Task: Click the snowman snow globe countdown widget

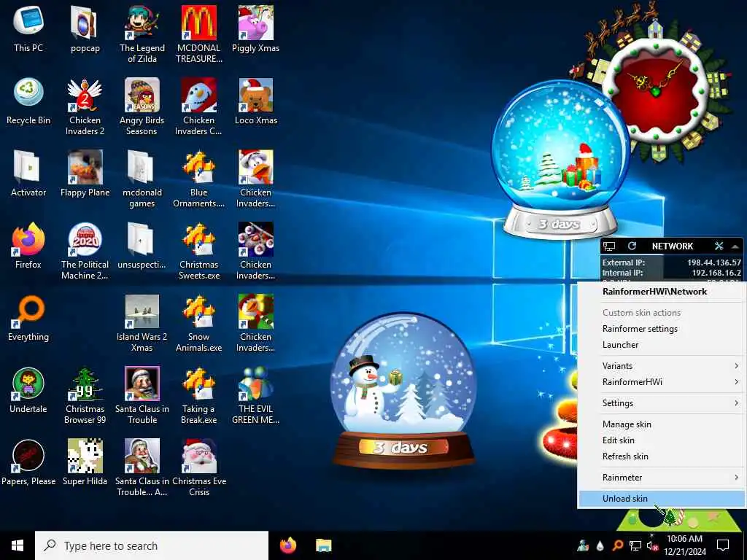Action: [x=403, y=391]
